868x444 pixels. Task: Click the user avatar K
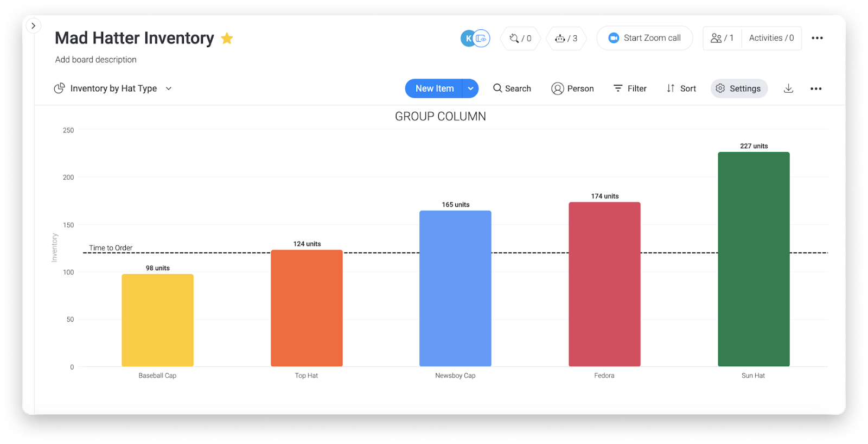click(x=468, y=39)
